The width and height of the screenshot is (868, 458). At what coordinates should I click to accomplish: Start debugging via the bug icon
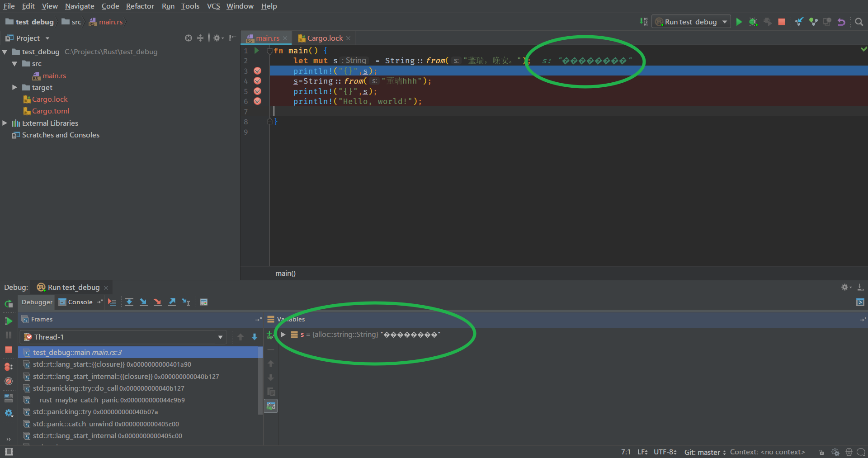point(753,22)
